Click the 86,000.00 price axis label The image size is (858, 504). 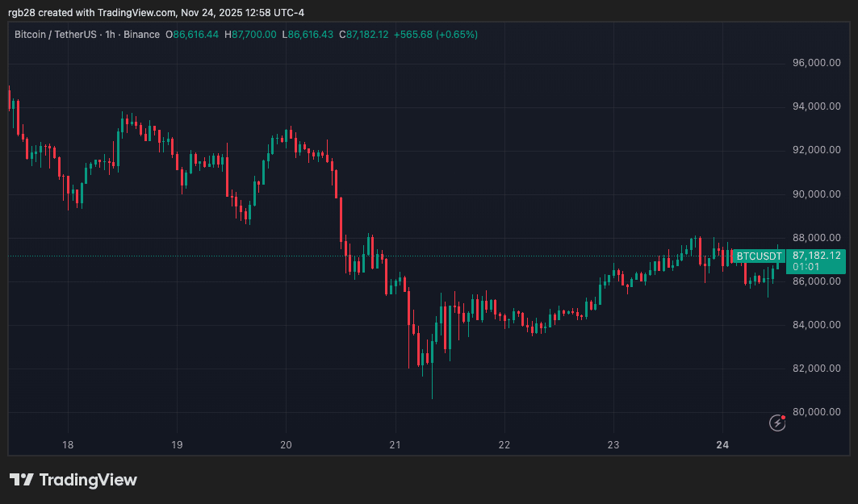816,281
